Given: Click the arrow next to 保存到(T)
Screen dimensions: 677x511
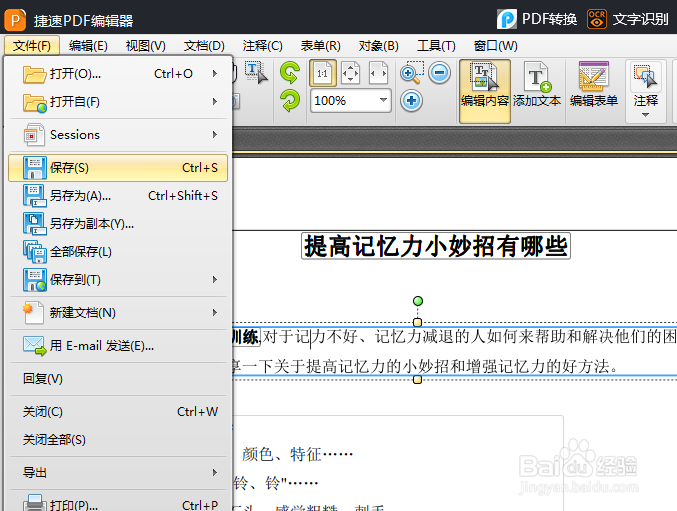Looking at the screenshot, I should (215, 280).
